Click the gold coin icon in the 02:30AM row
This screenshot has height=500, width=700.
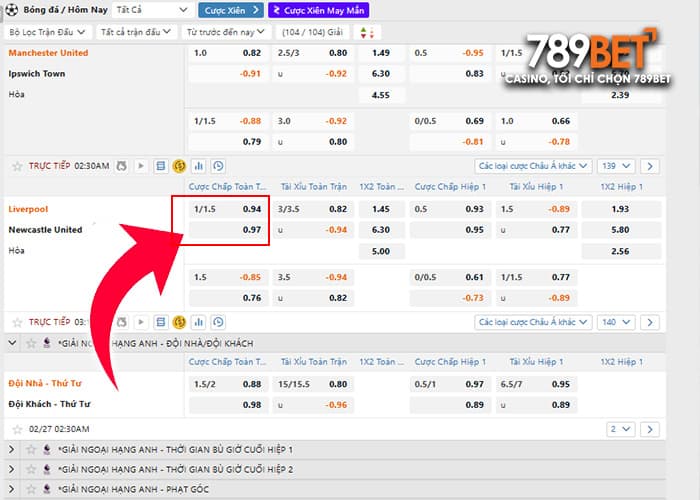(179, 166)
